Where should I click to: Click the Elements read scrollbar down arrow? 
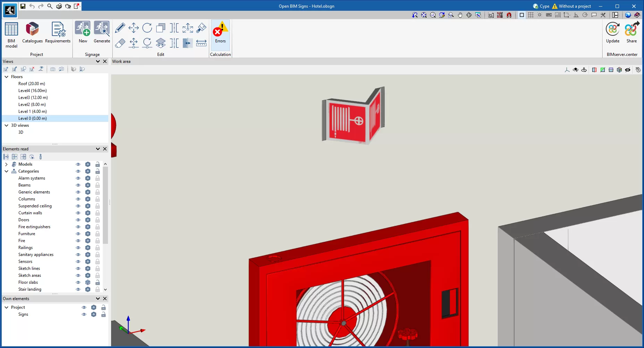pyautogui.click(x=105, y=289)
